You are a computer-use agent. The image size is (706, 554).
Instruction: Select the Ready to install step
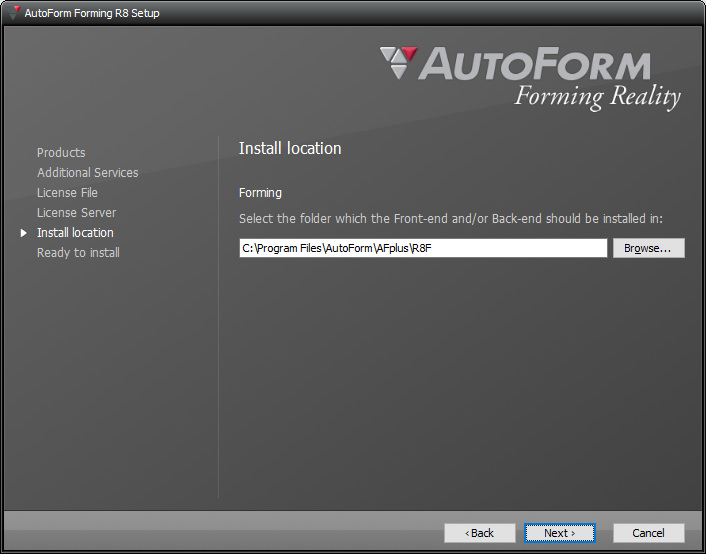tap(78, 253)
